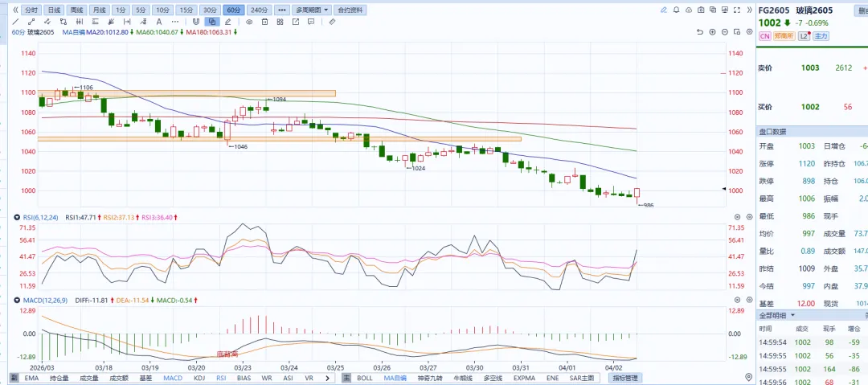Image resolution: width=868 pixels, height=385 pixels.
Task: Enter fullscreen chart mode
Action: (x=737, y=10)
